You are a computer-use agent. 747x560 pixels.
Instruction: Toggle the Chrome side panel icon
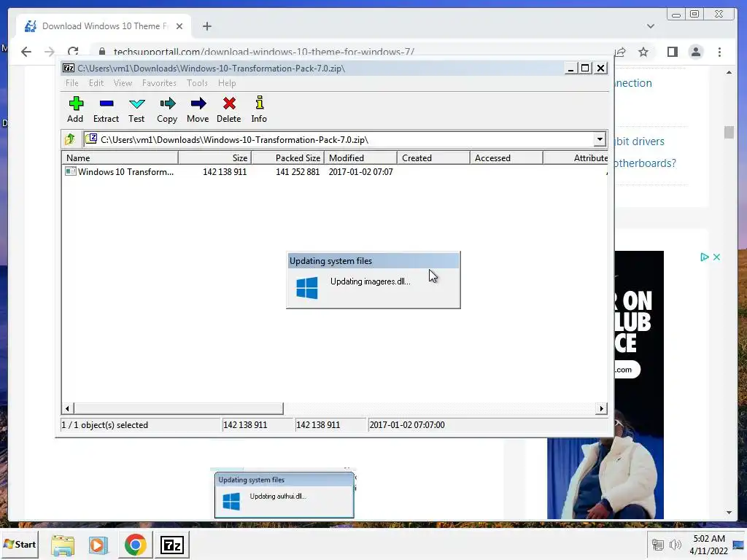pyautogui.click(x=672, y=52)
